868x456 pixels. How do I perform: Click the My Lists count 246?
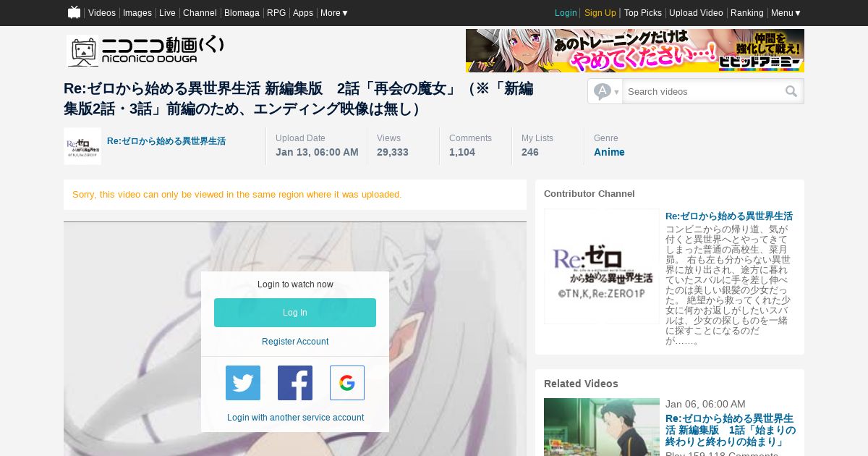coord(530,152)
